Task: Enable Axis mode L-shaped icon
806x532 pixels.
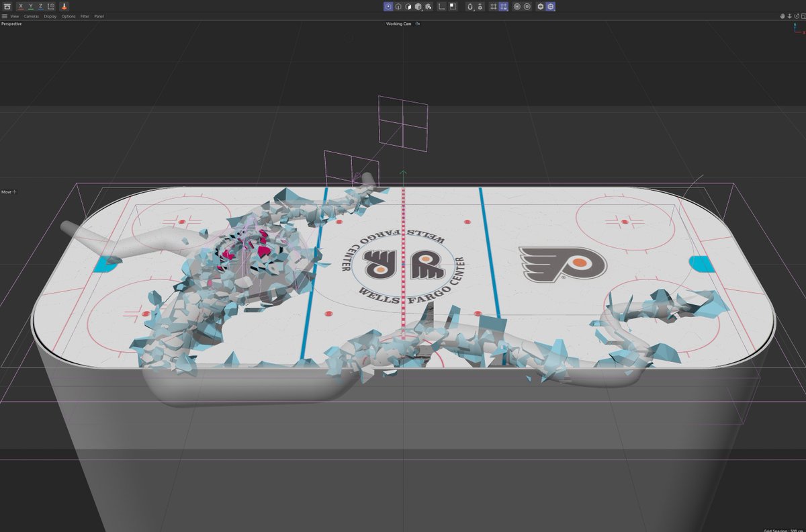Action: 441,7
